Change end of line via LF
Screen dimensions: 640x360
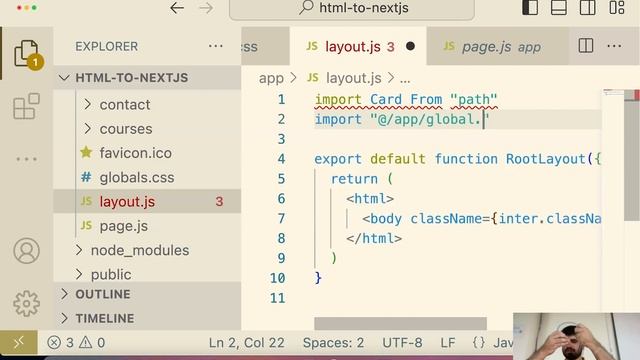tap(448, 342)
